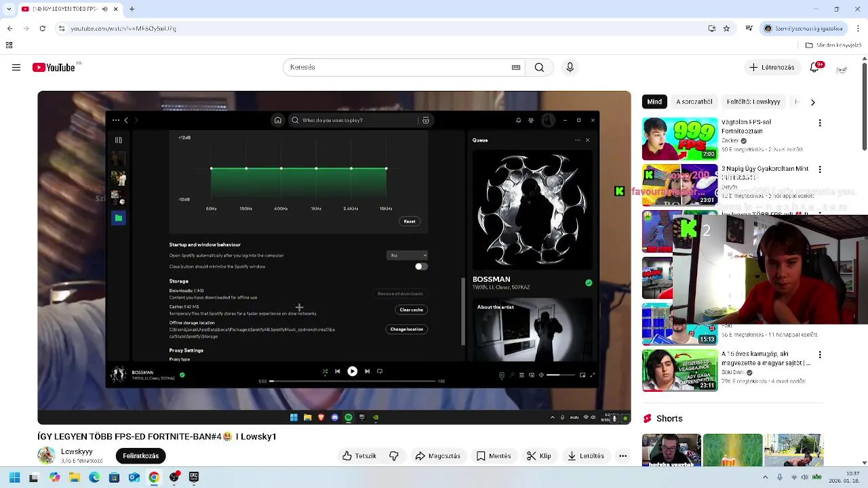868x488 pixels.
Task: Expand hidden system tray icons
Action: [766, 477]
